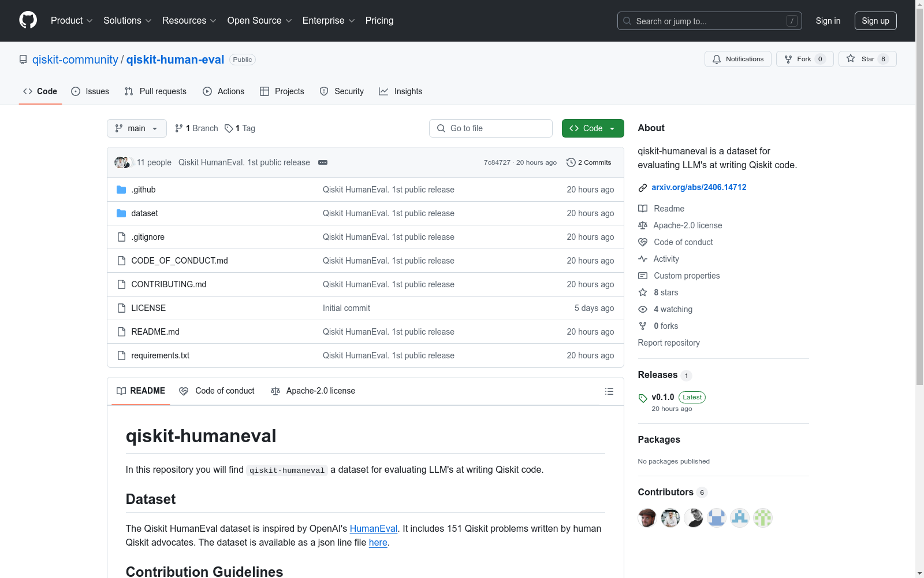This screenshot has width=924, height=578.
Task: Open the Apache-2.0 license link in About
Action: [688, 225]
